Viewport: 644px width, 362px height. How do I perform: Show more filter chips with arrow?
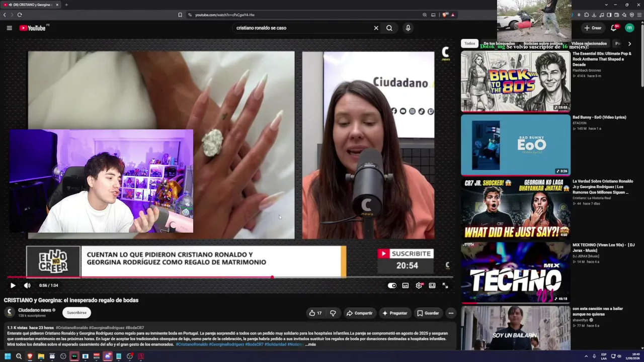[629, 44]
